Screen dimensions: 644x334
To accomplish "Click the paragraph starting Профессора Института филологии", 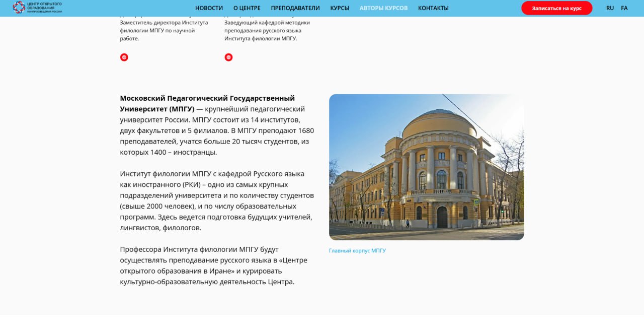I will pos(214,265).
